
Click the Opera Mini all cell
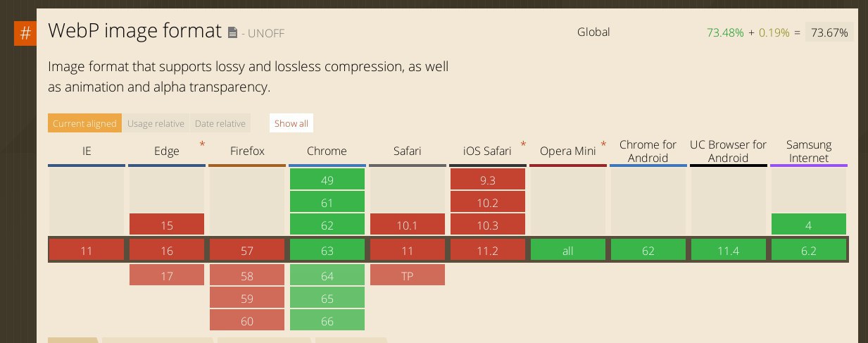[x=568, y=250]
